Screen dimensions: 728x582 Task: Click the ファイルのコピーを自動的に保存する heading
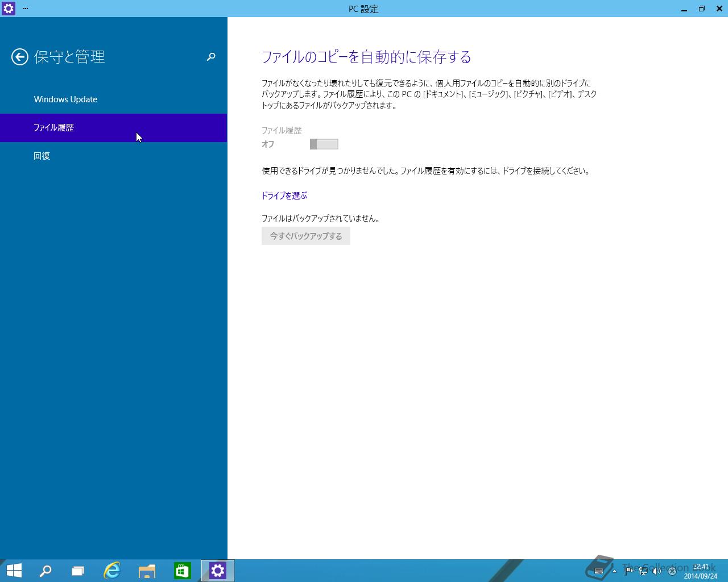[367, 57]
